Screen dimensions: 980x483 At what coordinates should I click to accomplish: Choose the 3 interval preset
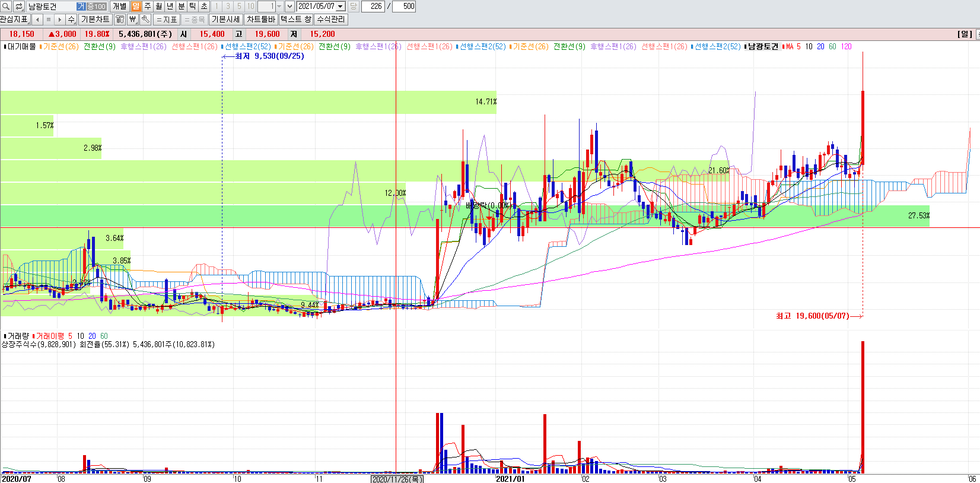point(228,6)
